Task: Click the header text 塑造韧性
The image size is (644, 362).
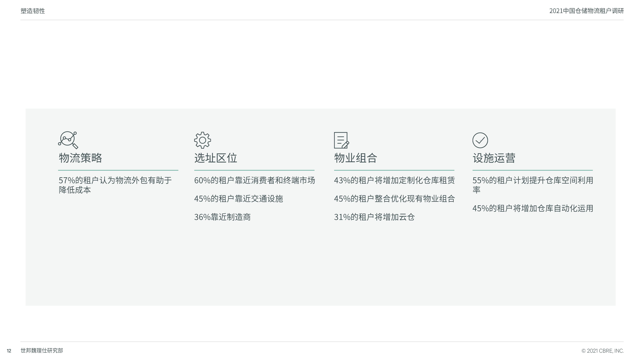Action: (33, 11)
